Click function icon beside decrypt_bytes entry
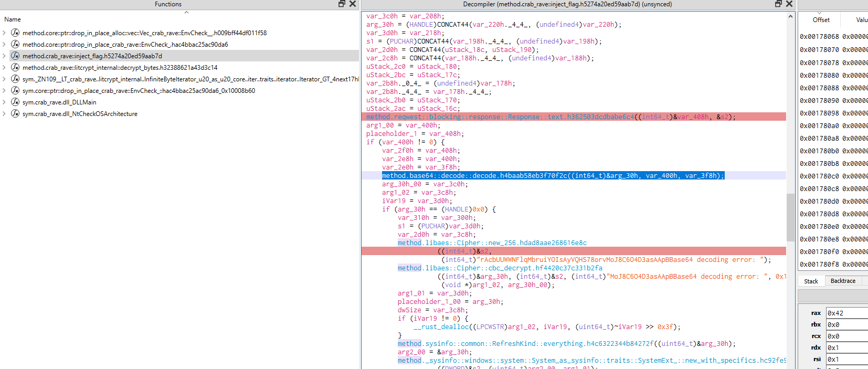This screenshot has height=369, width=868. pyautogui.click(x=15, y=67)
